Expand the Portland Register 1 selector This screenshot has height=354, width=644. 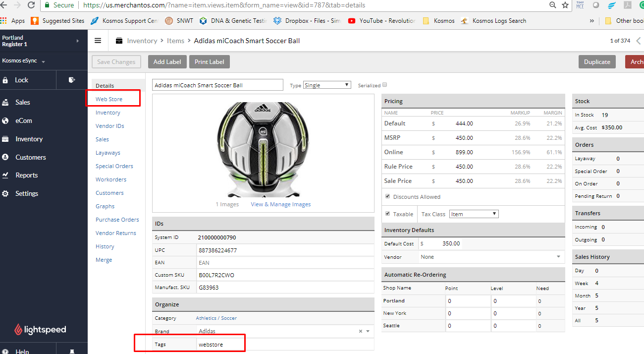pos(44,41)
